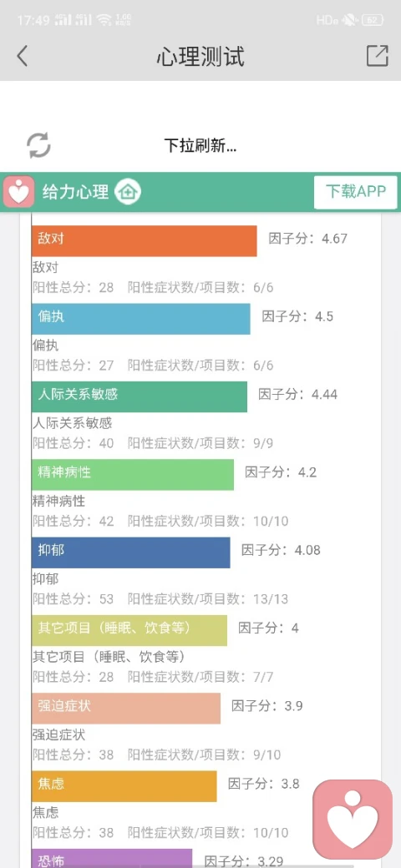Tap the back arrow in header
The width and height of the screenshot is (401, 868).
pos(23,57)
